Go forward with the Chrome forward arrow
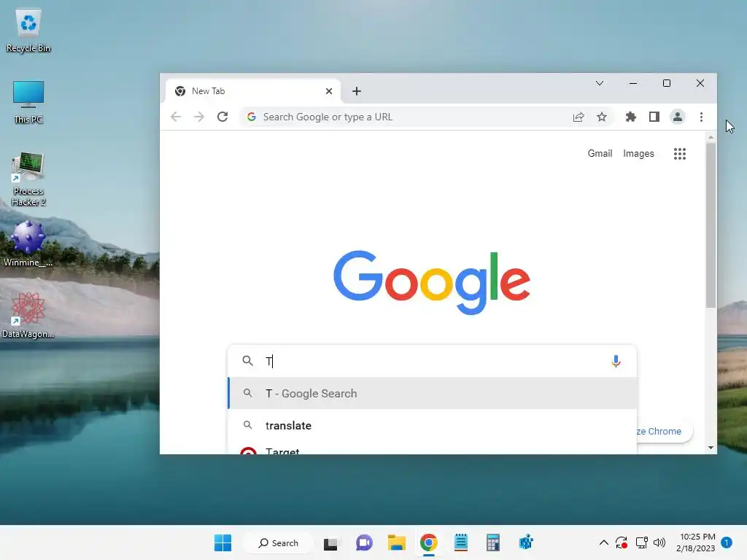Screen dimensions: 747x560 point(199,117)
